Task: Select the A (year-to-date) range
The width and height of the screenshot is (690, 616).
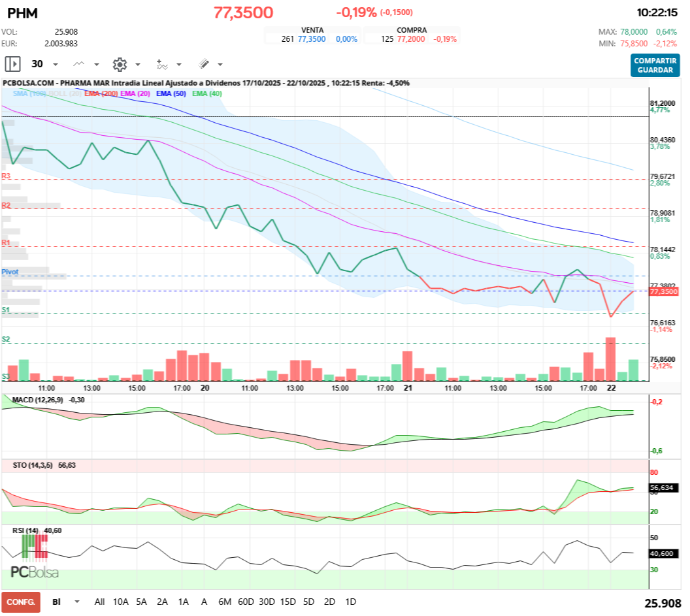Action: tap(204, 602)
